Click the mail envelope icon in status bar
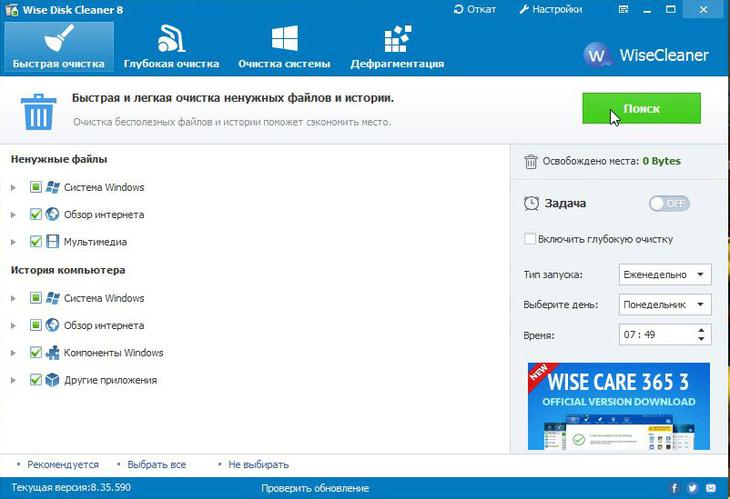The width and height of the screenshot is (730, 499). point(710,488)
